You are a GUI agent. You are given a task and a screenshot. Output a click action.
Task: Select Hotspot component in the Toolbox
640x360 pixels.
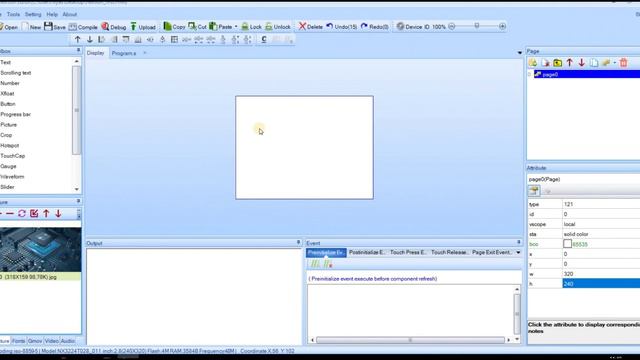coord(9,145)
